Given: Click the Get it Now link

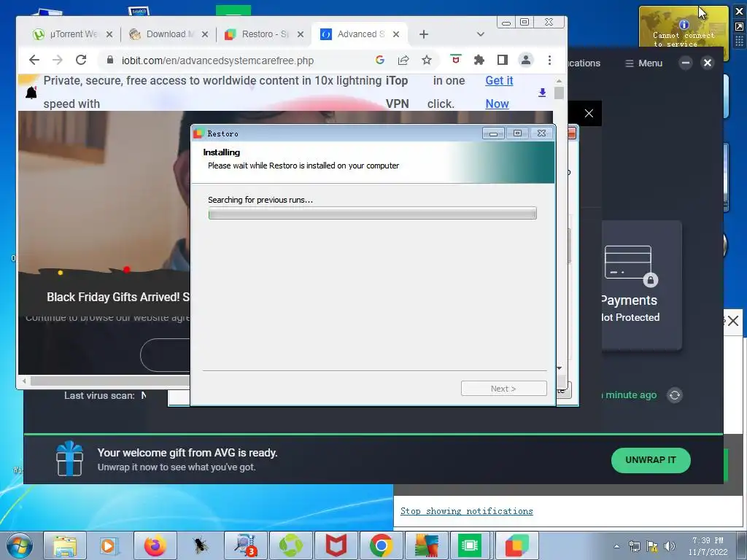Looking at the screenshot, I should point(498,92).
